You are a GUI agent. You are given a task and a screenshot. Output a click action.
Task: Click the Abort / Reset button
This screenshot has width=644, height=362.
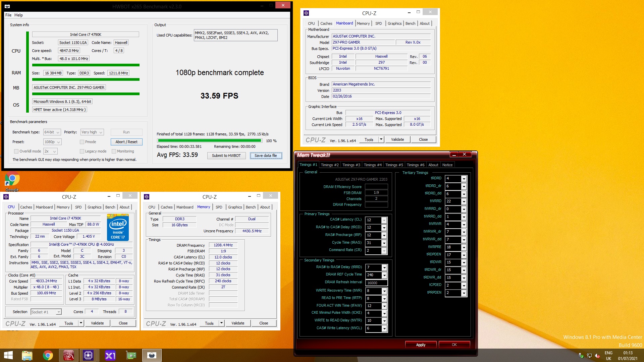tap(126, 142)
